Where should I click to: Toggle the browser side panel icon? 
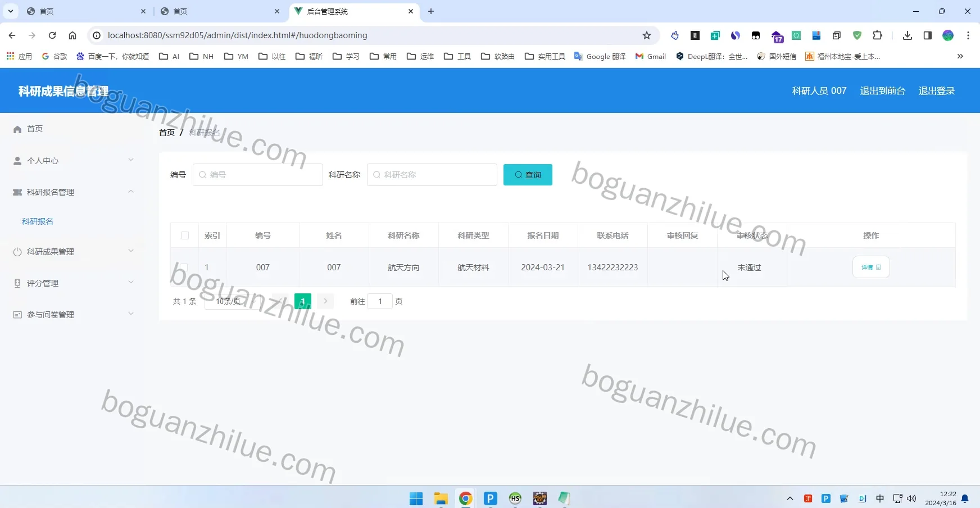point(928,35)
